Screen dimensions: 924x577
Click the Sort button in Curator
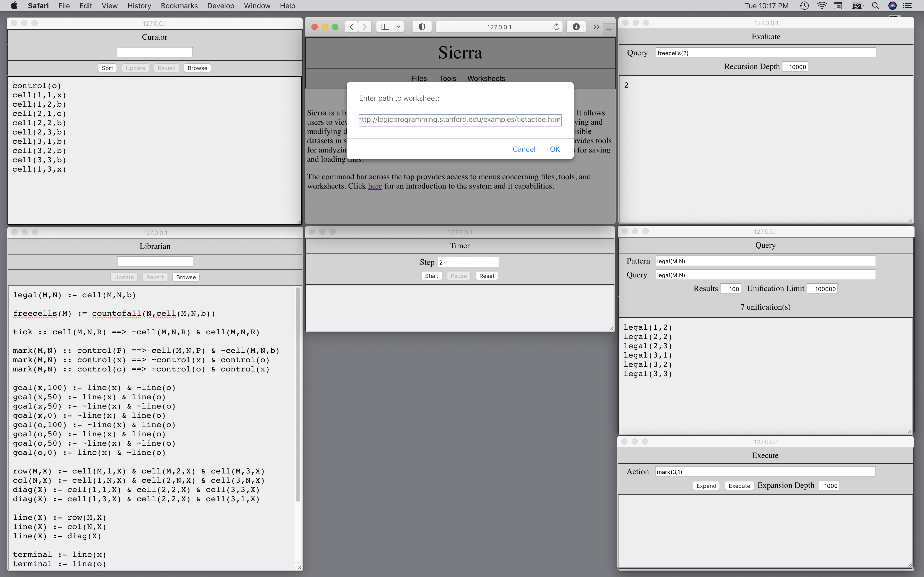[107, 68]
